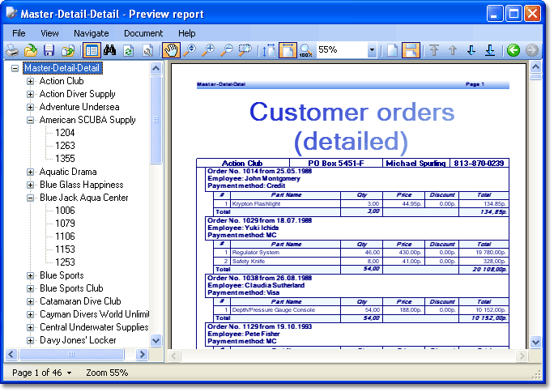This screenshot has height=392, width=554.
Task: Select order 1355 in the tree
Action: click(65, 159)
